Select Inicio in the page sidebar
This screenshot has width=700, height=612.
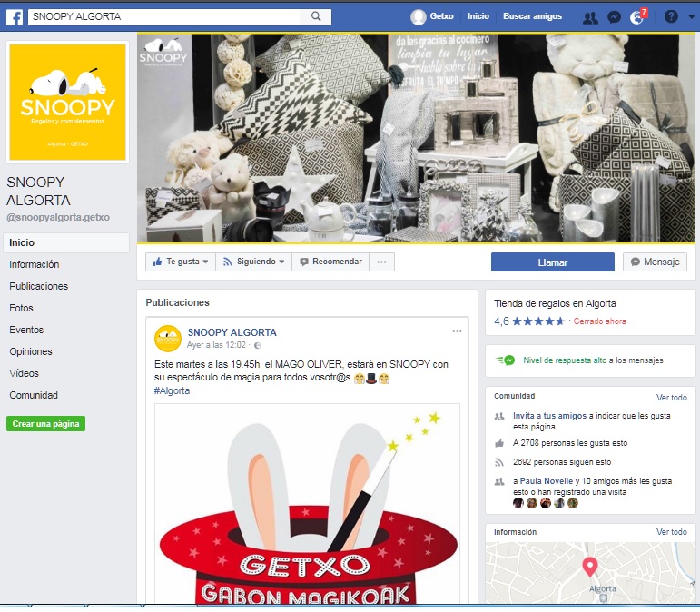(x=66, y=242)
